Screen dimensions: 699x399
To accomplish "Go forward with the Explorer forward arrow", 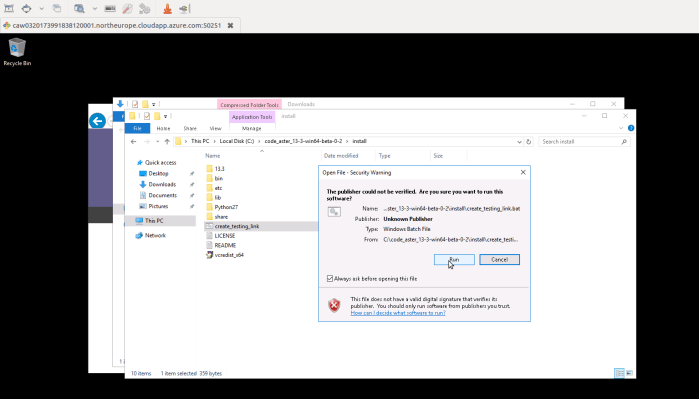I will [147, 142].
